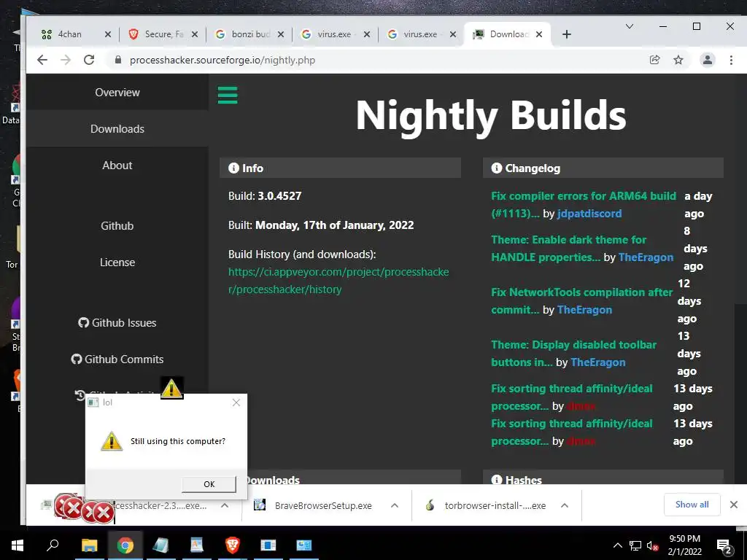Close the downloads bar

tap(734, 505)
